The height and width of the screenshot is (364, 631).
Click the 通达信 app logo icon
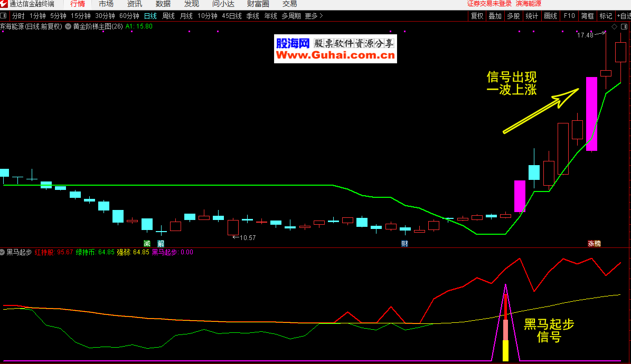pos(4,4)
